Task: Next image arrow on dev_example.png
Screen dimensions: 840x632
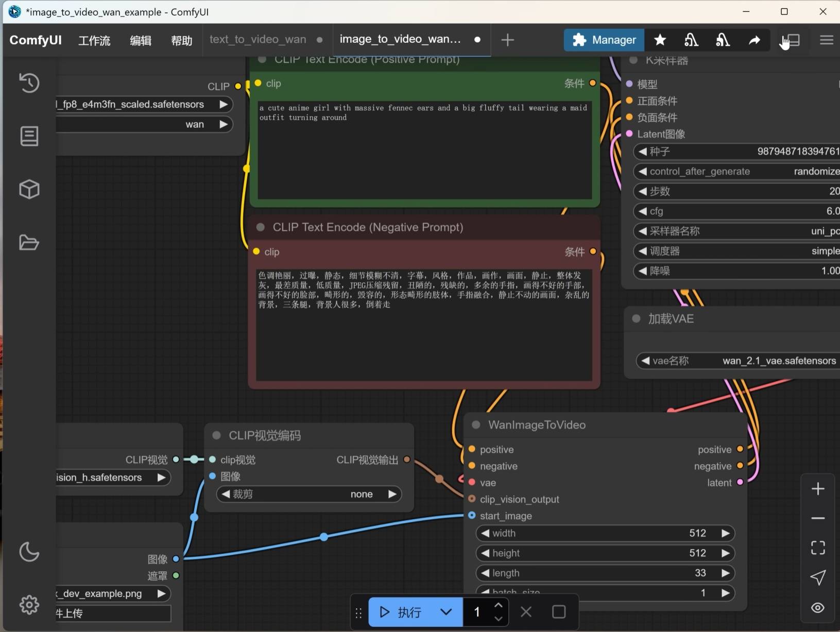Action: point(161,593)
